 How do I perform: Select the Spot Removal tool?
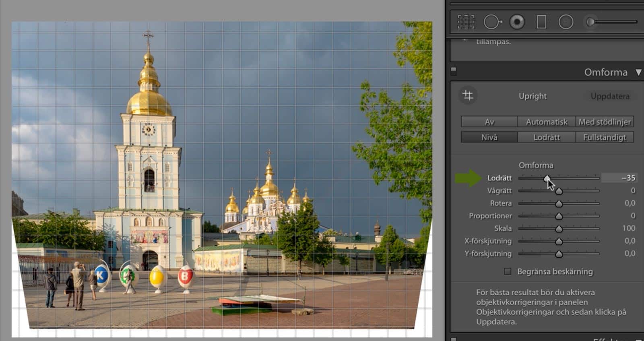pyautogui.click(x=492, y=22)
